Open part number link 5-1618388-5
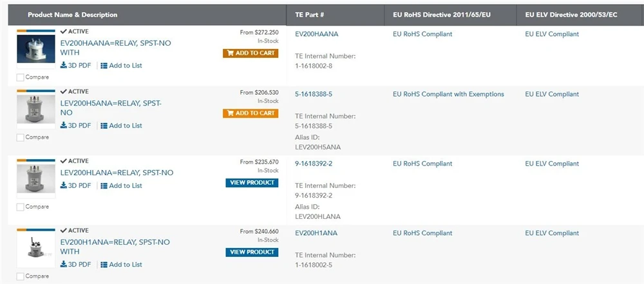 [314, 94]
